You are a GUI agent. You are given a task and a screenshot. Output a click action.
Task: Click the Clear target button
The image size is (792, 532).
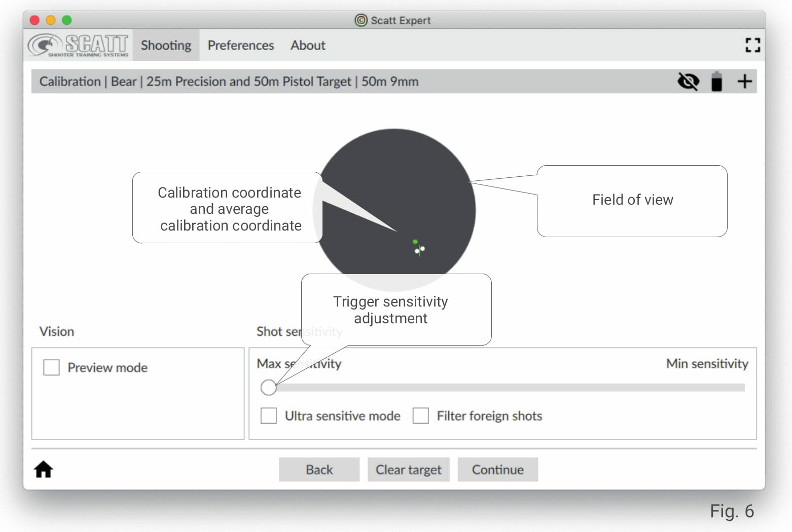click(408, 470)
